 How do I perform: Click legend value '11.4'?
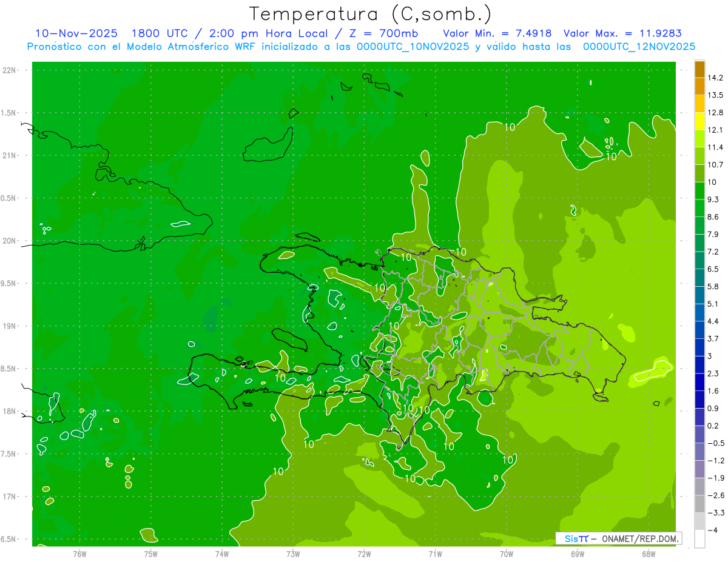(715, 147)
